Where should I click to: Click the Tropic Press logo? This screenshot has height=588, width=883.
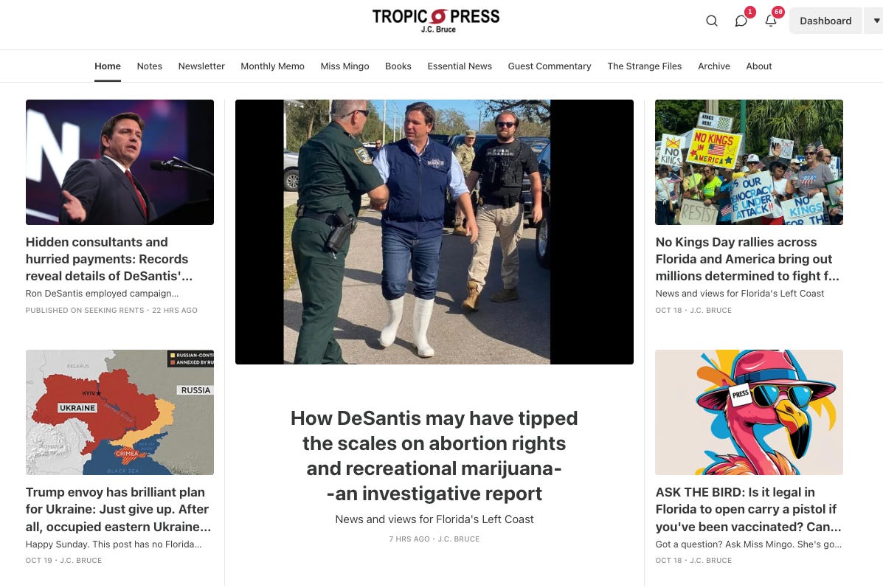click(x=435, y=21)
